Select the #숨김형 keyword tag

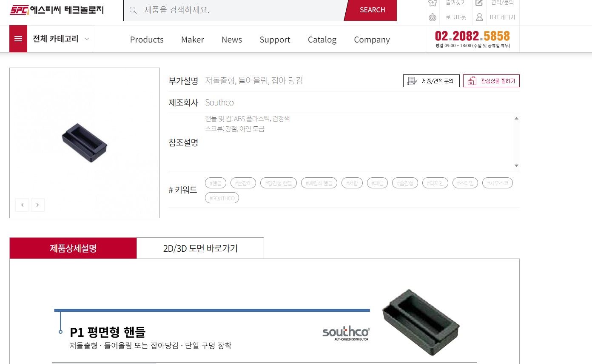coord(405,183)
